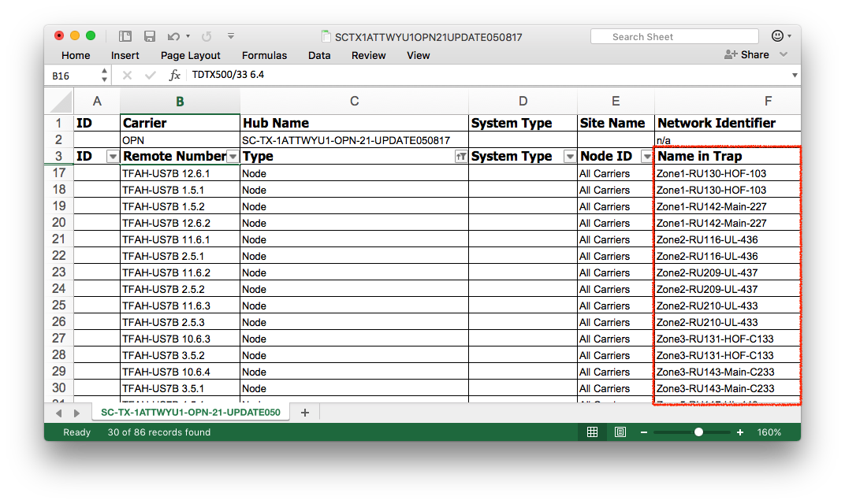Click the Undo arrow icon
The image size is (845, 504).
[x=172, y=36]
